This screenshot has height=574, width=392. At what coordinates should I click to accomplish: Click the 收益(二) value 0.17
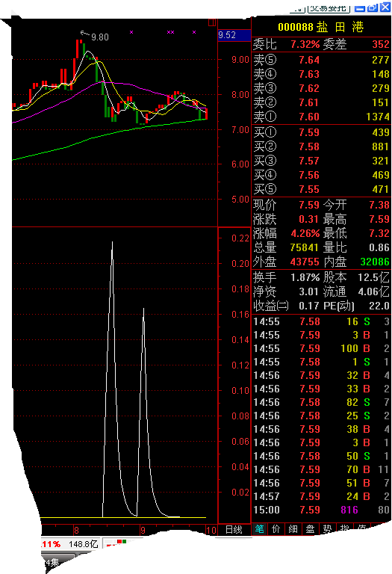click(x=309, y=306)
